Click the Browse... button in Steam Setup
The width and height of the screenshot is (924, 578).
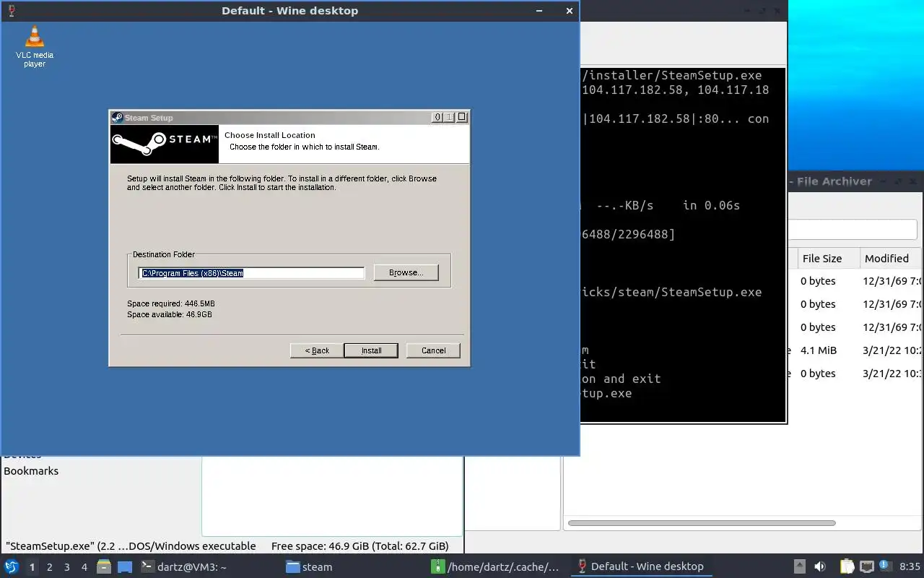pos(406,272)
